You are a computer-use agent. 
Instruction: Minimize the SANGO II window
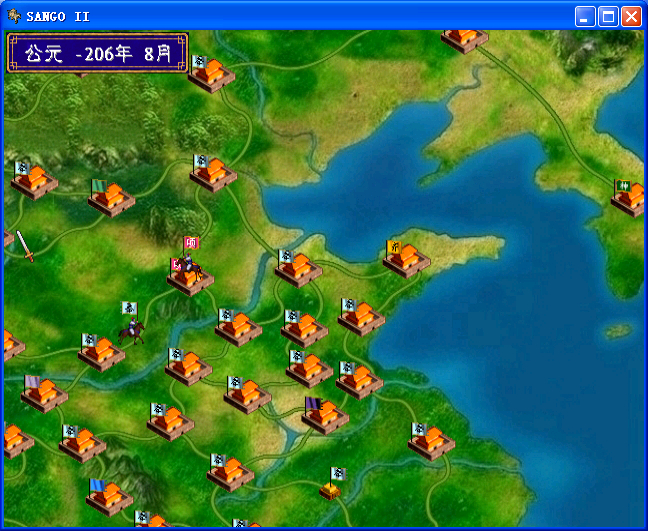pos(585,17)
